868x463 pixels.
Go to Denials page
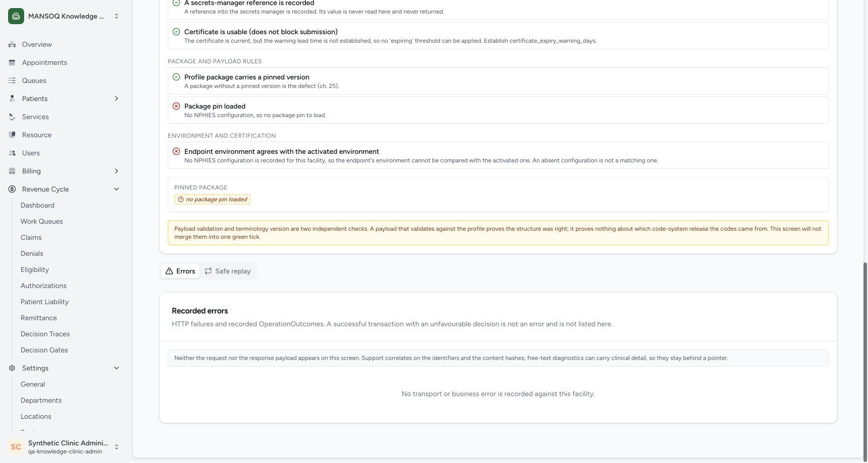pyautogui.click(x=32, y=253)
